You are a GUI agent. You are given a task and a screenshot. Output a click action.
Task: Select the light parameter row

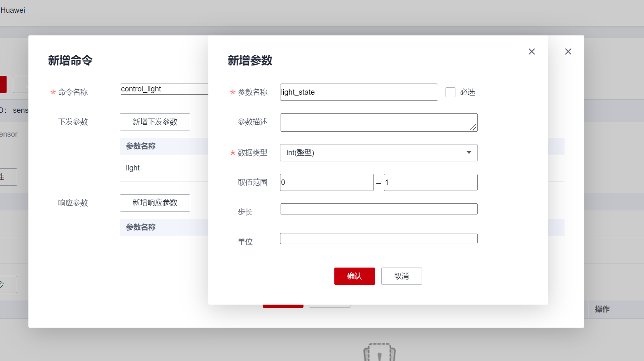pos(164,168)
